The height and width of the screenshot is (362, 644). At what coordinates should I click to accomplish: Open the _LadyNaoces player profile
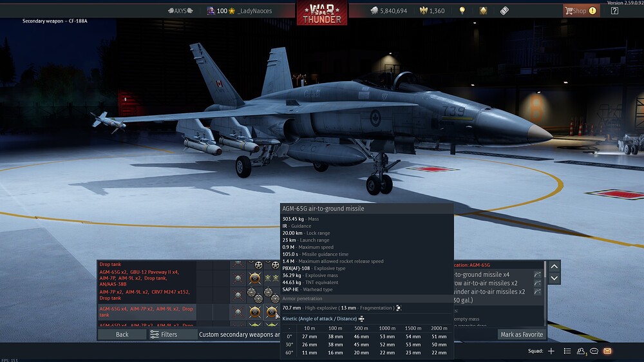pos(256,11)
